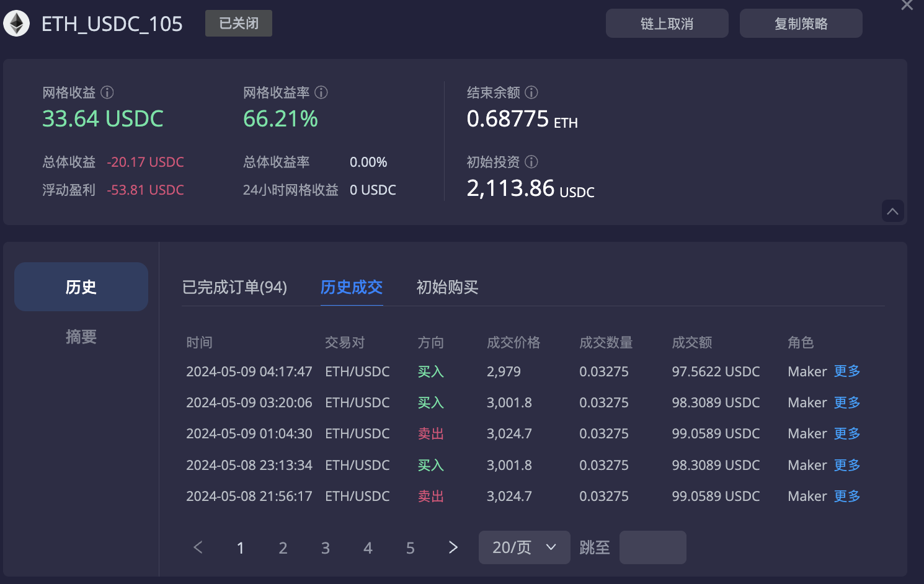Click the -20.17 USDC total profit value
Screen dimensions: 924x584
146,162
